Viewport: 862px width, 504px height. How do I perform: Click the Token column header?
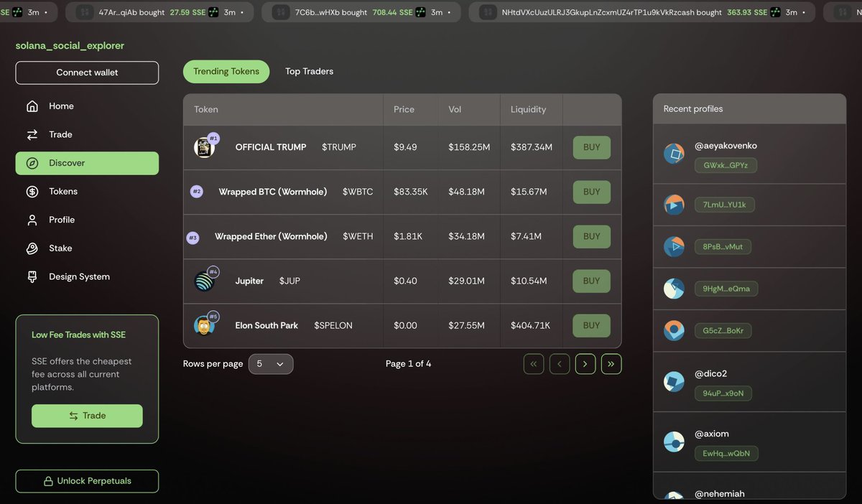click(x=206, y=110)
